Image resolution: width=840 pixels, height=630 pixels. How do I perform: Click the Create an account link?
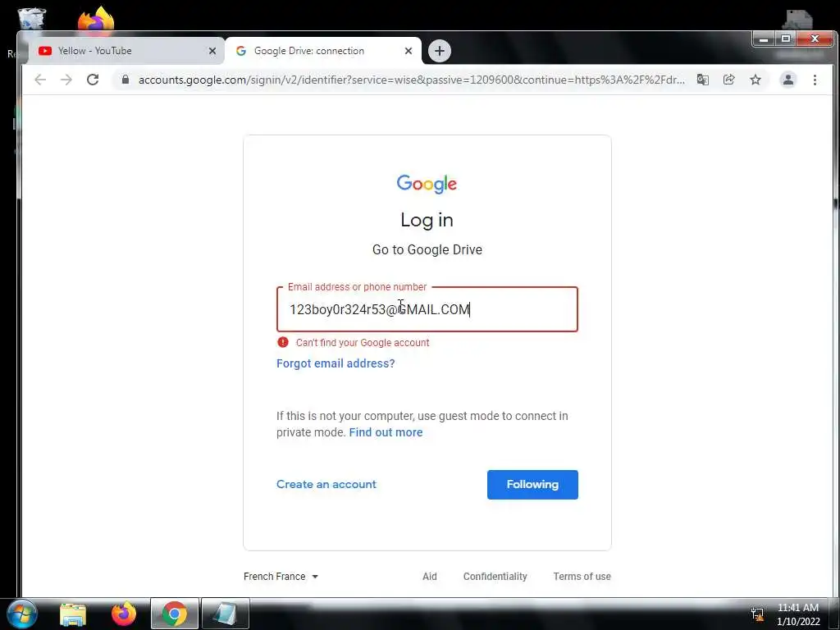pyautogui.click(x=326, y=484)
